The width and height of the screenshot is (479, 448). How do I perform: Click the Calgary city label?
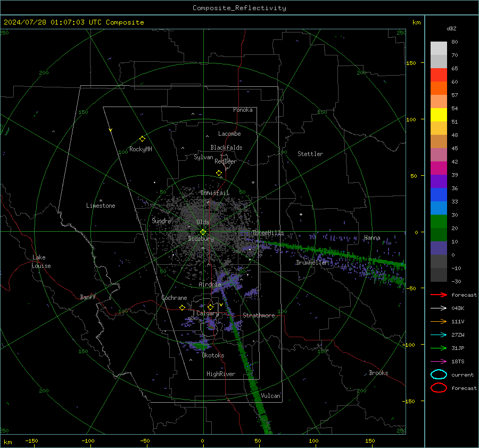click(208, 313)
